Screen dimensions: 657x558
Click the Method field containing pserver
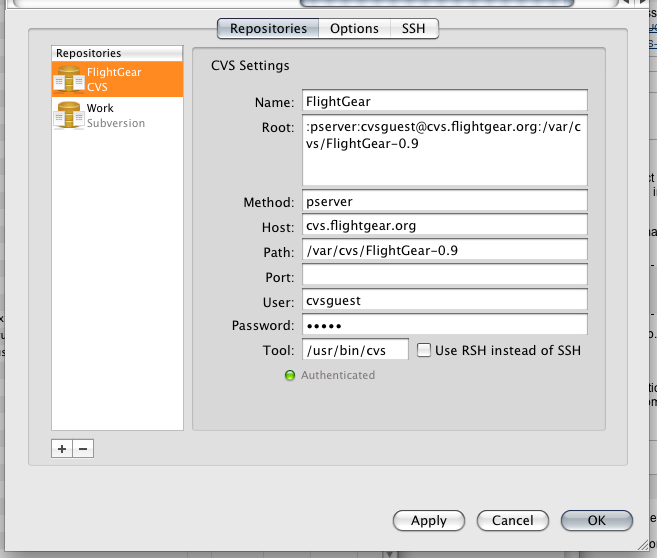pyautogui.click(x=443, y=201)
